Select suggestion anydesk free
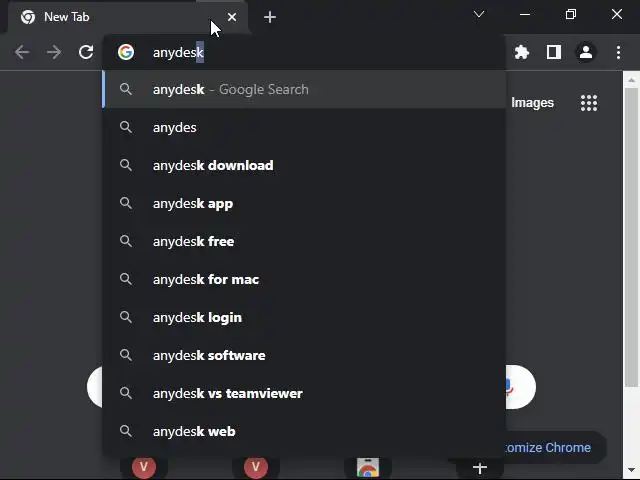Screen dimensions: 640x480 pos(304,241)
